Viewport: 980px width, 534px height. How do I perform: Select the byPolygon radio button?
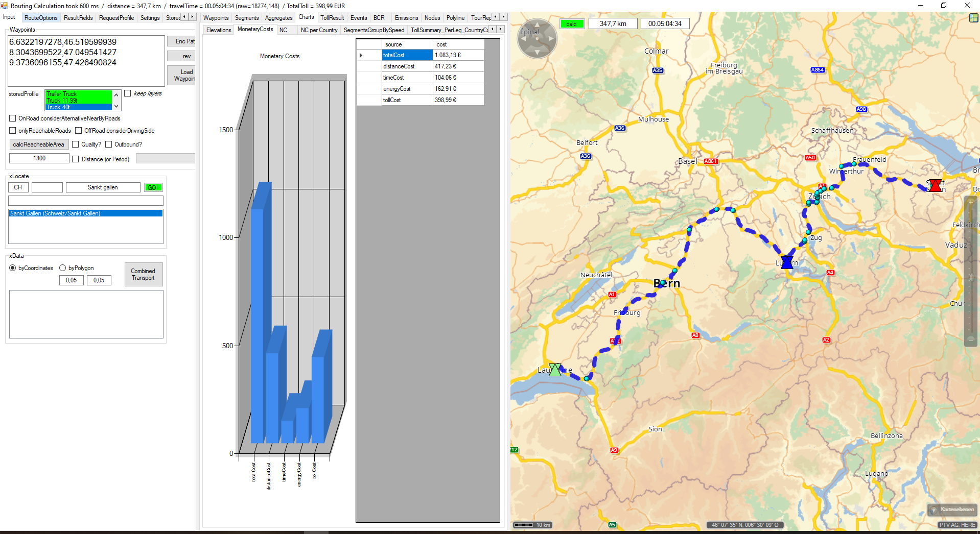[63, 268]
